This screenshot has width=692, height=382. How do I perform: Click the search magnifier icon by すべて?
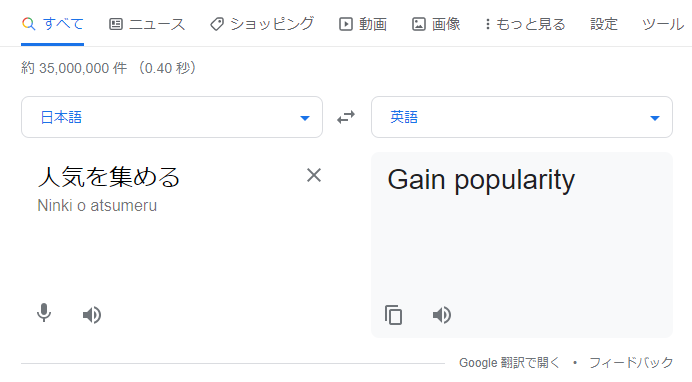pyautogui.click(x=29, y=24)
